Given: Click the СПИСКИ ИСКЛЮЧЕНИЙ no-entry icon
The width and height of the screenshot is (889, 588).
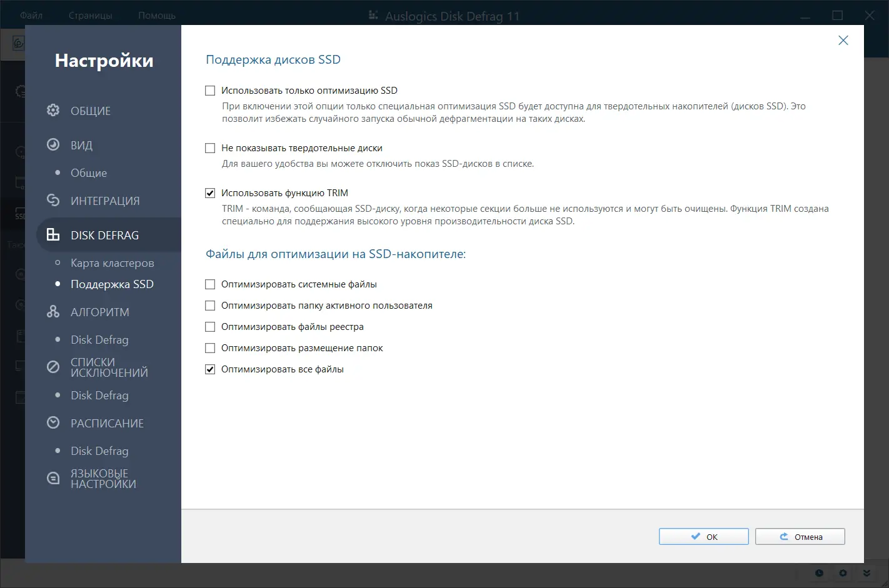Looking at the screenshot, I should pos(54,367).
